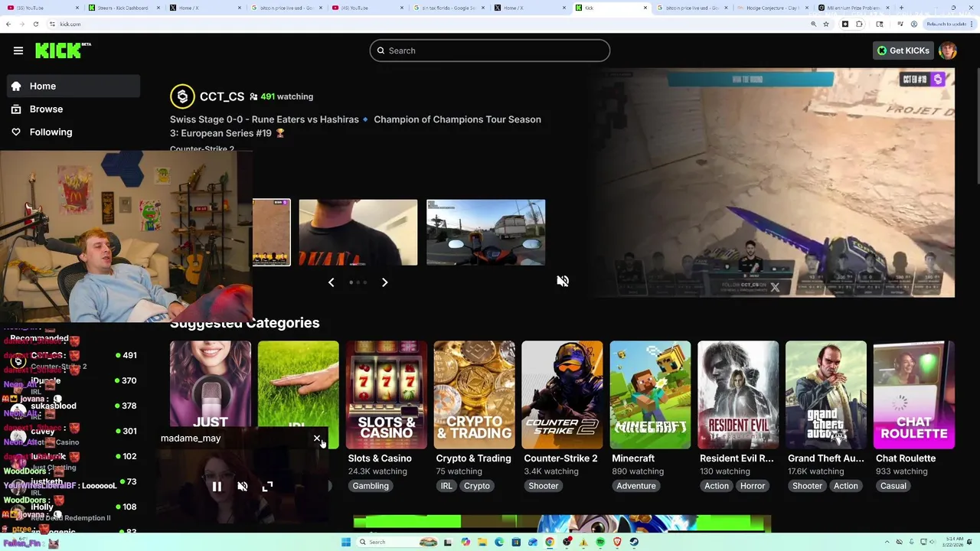The width and height of the screenshot is (980, 551).
Task: Click the Crypto & Trading title link
Action: coord(473,458)
